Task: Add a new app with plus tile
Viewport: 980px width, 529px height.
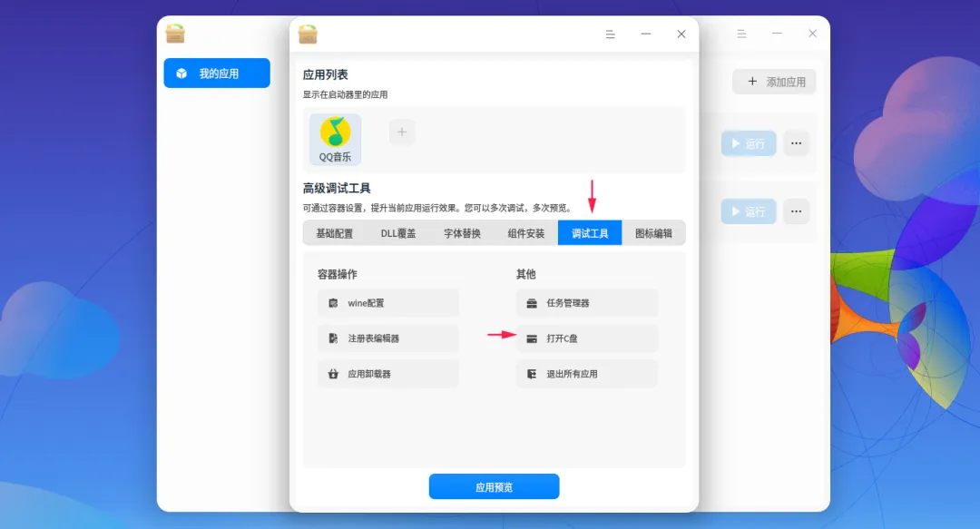Action: click(x=402, y=132)
